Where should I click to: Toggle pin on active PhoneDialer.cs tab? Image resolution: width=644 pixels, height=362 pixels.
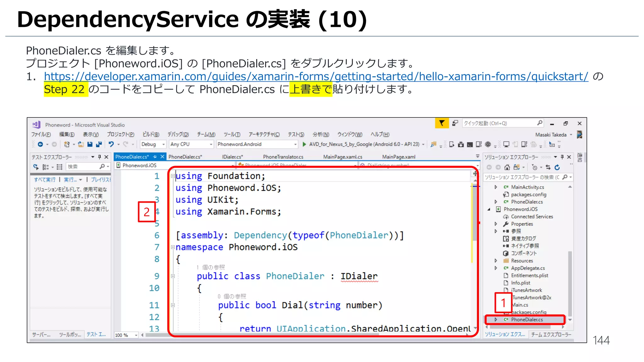(155, 156)
